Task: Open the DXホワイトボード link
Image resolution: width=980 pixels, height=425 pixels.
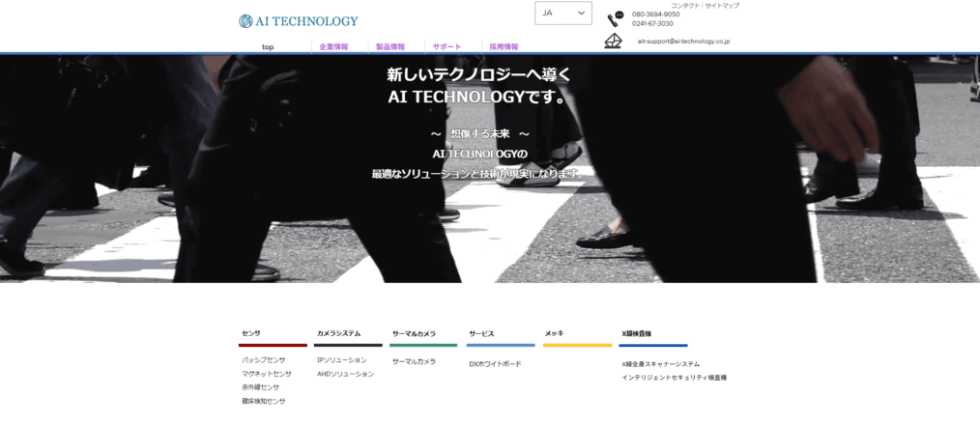Action: click(x=496, y=364)
